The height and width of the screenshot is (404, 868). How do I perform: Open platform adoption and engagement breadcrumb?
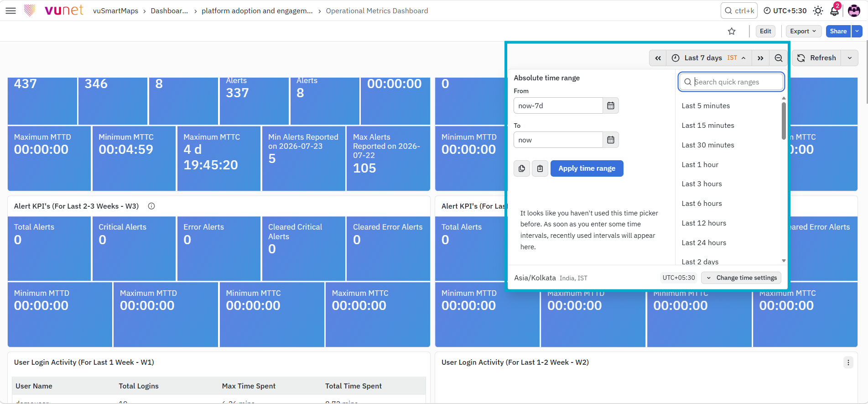pos(257,10)
